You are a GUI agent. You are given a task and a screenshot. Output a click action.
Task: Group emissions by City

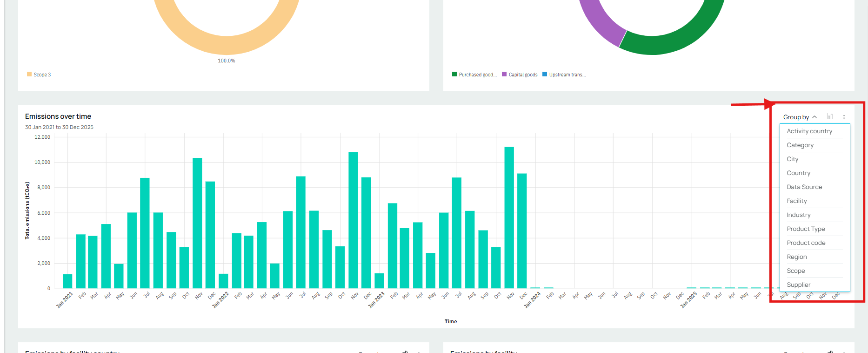793,159
